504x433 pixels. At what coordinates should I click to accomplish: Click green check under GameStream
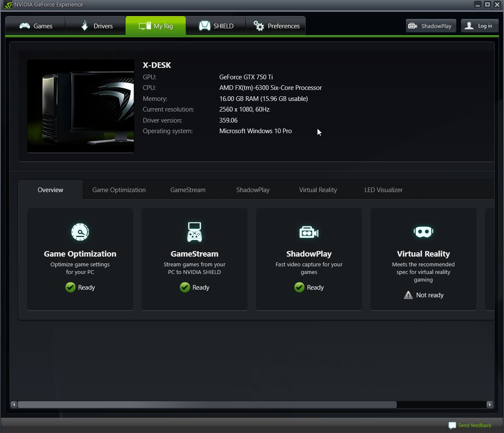point(185,287)
